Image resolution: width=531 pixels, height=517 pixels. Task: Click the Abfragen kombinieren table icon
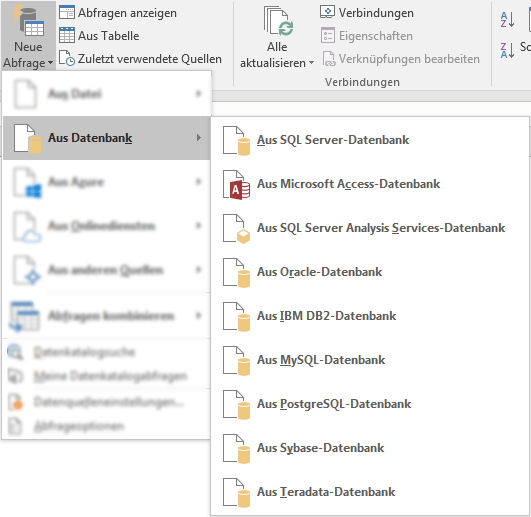24,316
